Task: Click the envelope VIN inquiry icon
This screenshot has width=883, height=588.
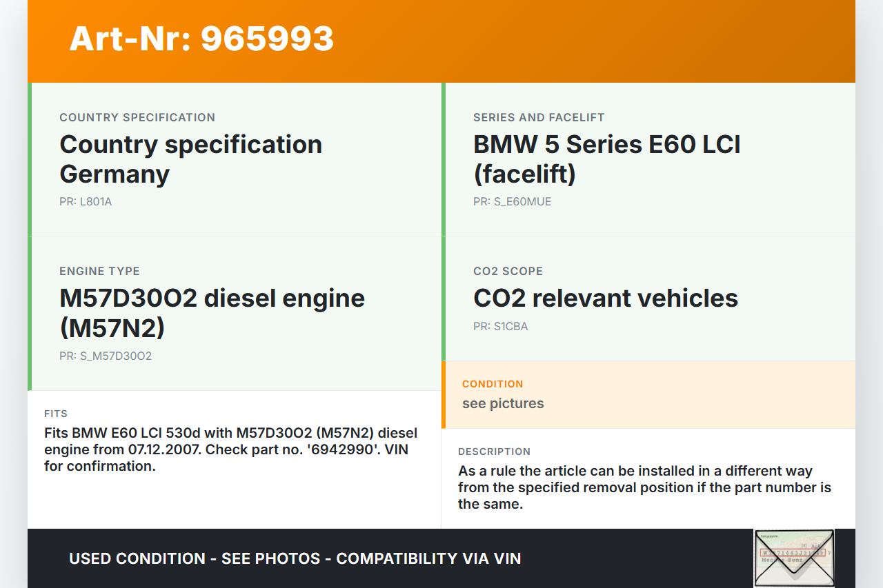Action: pos(794,558)
